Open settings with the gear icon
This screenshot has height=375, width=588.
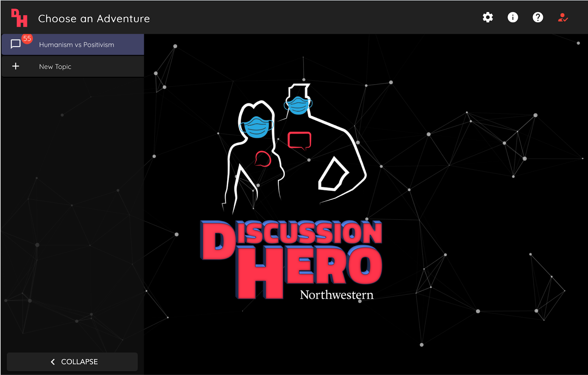click(x=488, y=17)
